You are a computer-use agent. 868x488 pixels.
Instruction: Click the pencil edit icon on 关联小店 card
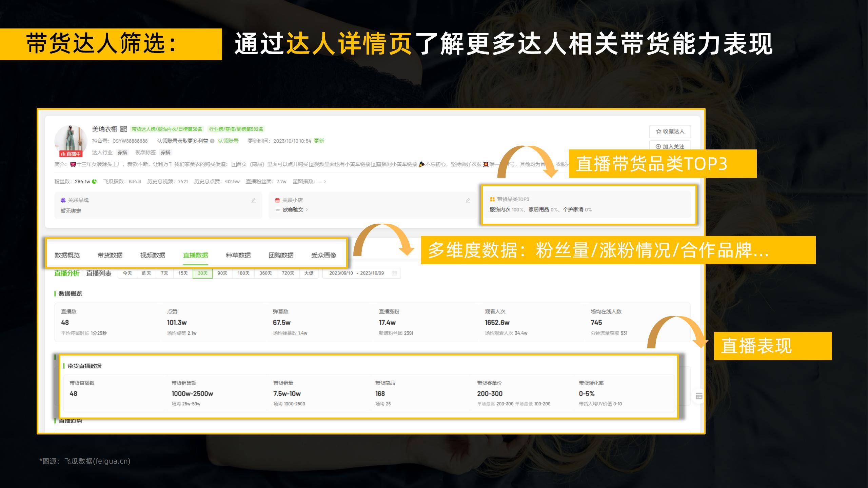468,200
